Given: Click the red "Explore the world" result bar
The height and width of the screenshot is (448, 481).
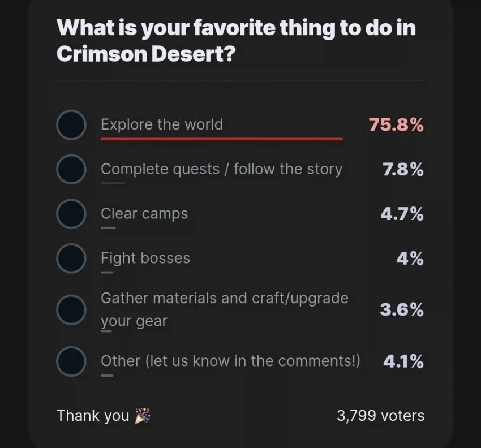Looking at the screenshot, I should (x=221, y=138).
